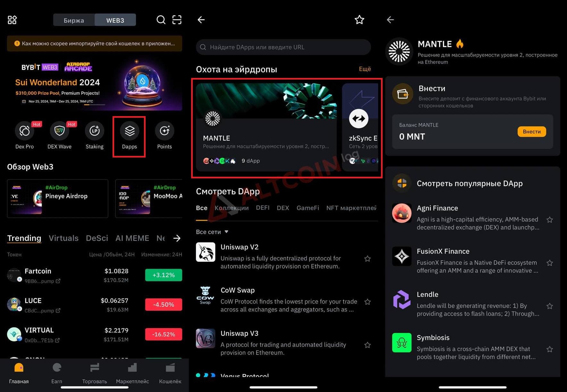The image size is (567, 392).
Task: Open the Sui Wonderland 2024 banner
Action: point(95,84)
